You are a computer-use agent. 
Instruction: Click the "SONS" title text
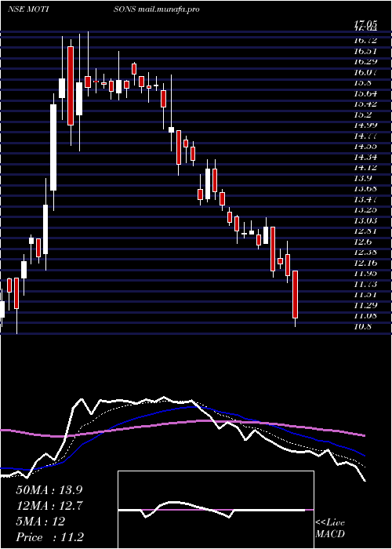(x=124, y=9)
